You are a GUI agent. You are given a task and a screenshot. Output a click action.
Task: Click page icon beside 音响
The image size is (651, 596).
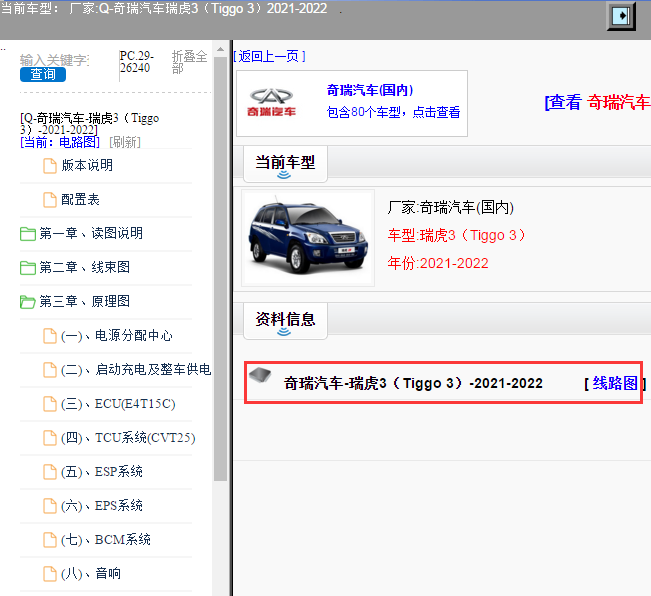coord(50,574)
